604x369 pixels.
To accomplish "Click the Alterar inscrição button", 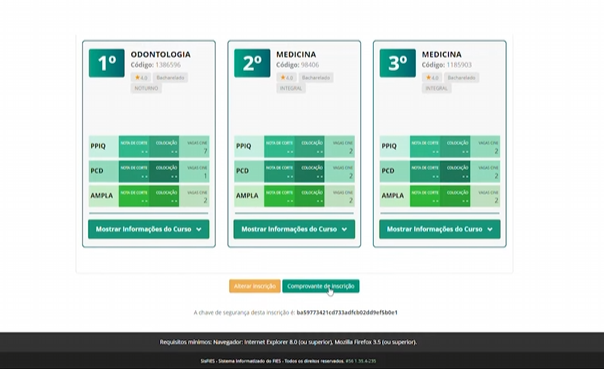I will coord(255,286).
